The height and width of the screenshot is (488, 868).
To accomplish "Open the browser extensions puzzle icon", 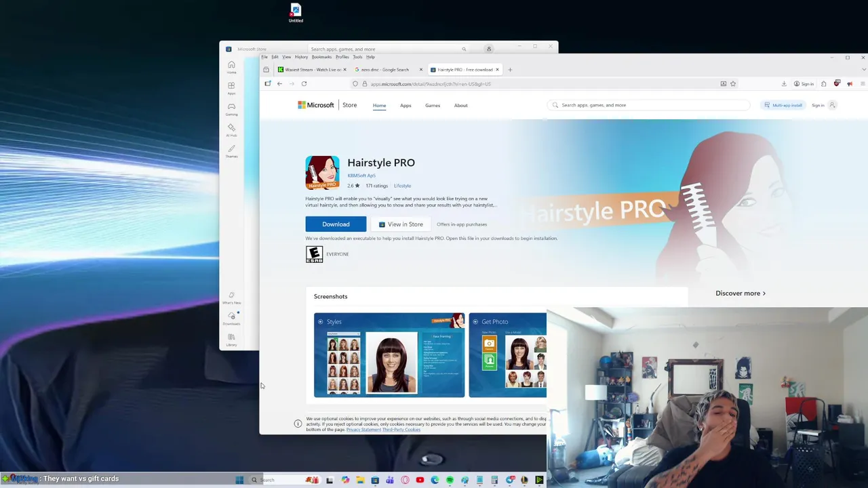I will (x=823, y=84).
